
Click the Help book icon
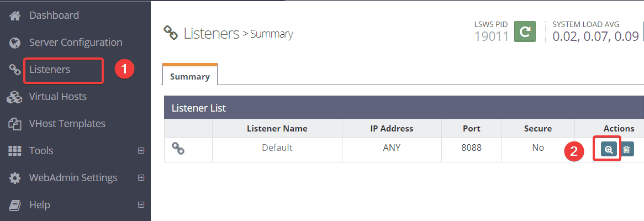[15, 205]
